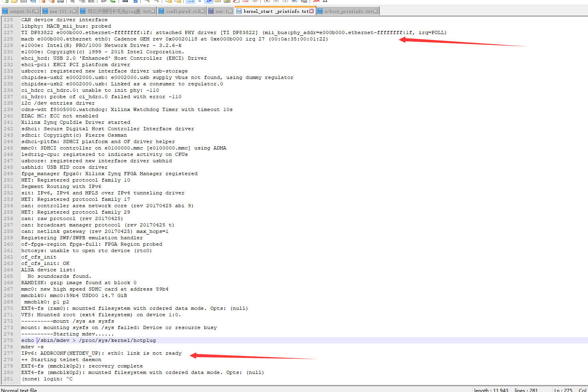
Task: Click the "EXT4-fs (ram0)" line
Action: [x=135, y=308]
